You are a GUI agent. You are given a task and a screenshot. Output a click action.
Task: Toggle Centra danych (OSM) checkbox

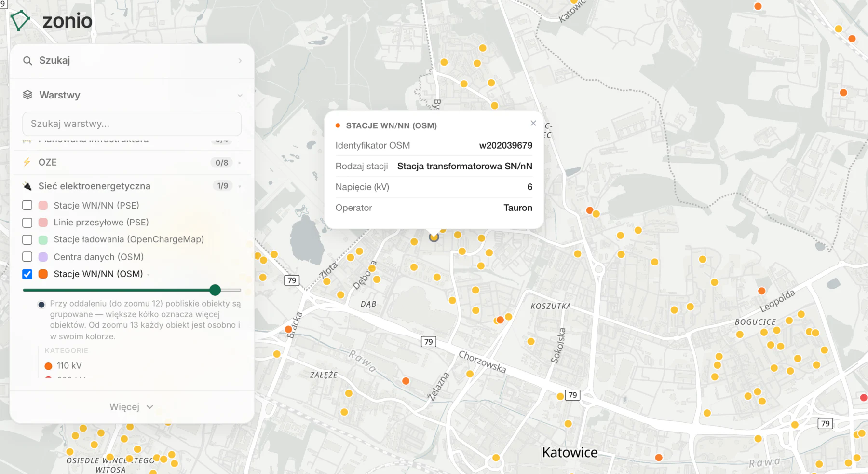click(x=27, y=257)
